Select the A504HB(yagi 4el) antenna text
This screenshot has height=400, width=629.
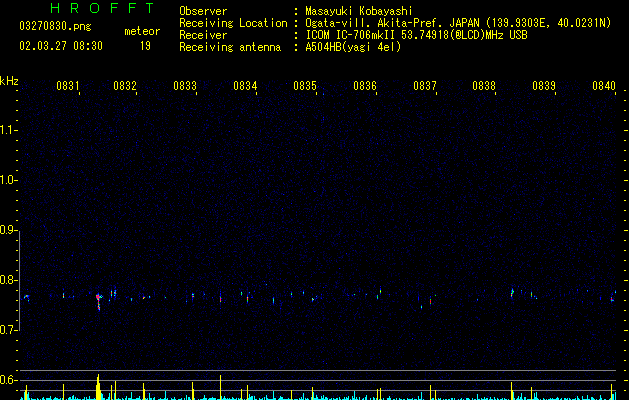[353, 47]
